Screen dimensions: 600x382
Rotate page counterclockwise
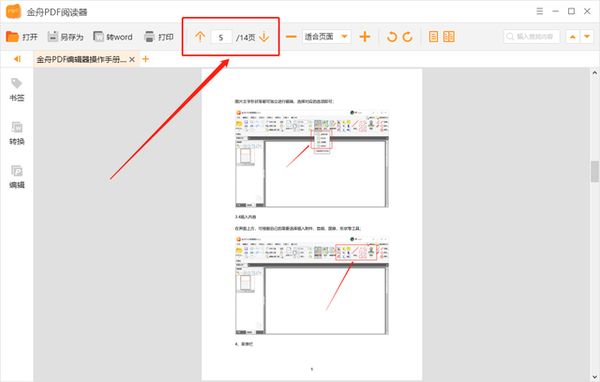tap(392, 37)
